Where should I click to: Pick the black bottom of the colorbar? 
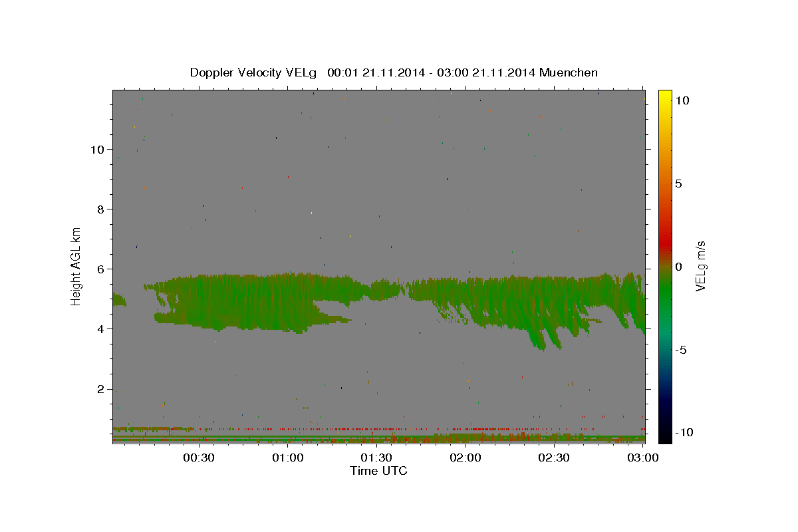coord(664,436)
